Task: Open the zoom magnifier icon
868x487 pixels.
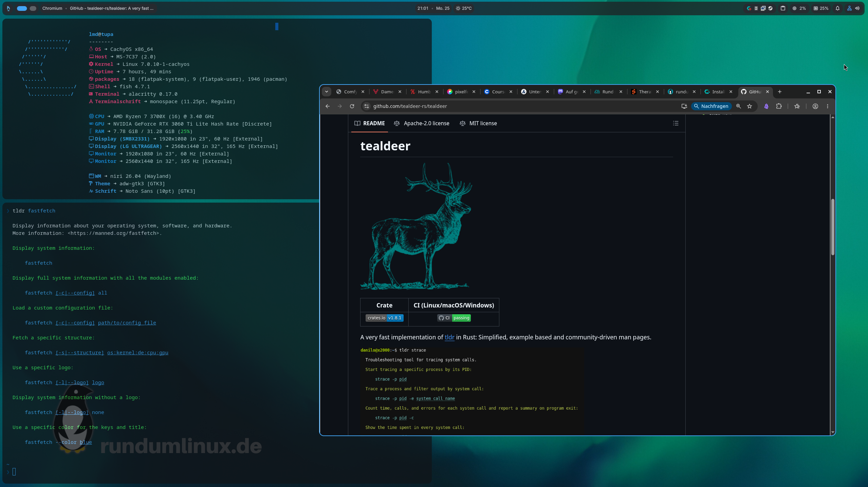Action: point(738,106)
